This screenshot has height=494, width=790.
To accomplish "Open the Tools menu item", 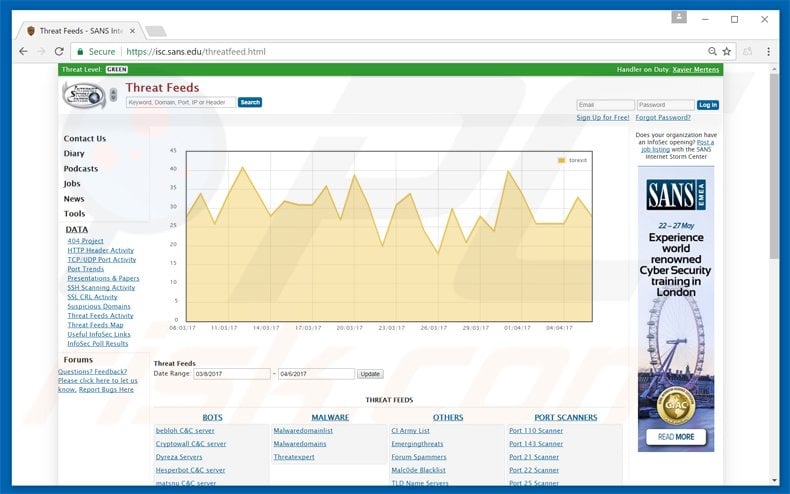I will (75, 214).
